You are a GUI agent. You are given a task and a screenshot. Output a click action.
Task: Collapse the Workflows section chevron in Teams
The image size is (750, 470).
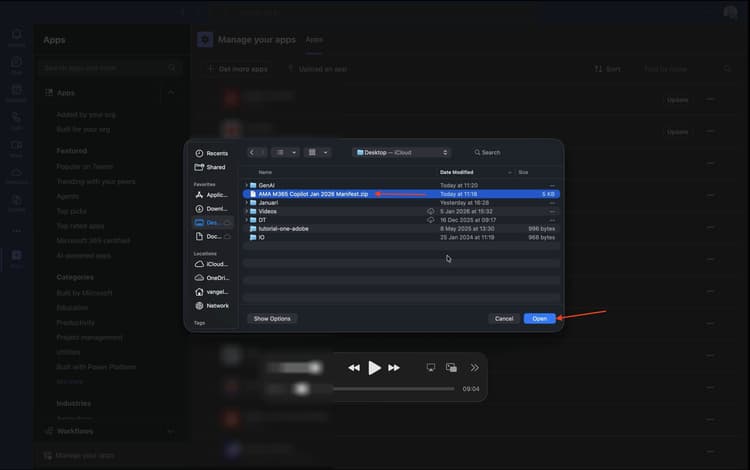(171, 431)
